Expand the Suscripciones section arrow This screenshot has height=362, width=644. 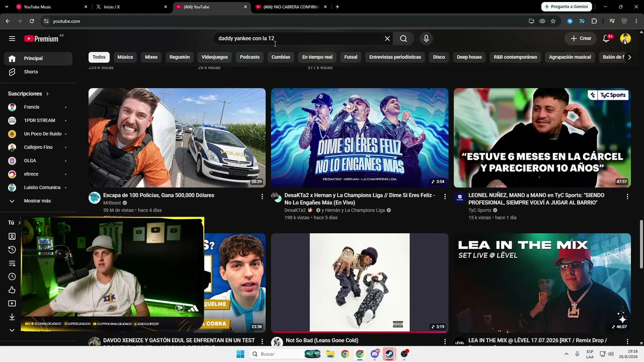coord(47,94)
